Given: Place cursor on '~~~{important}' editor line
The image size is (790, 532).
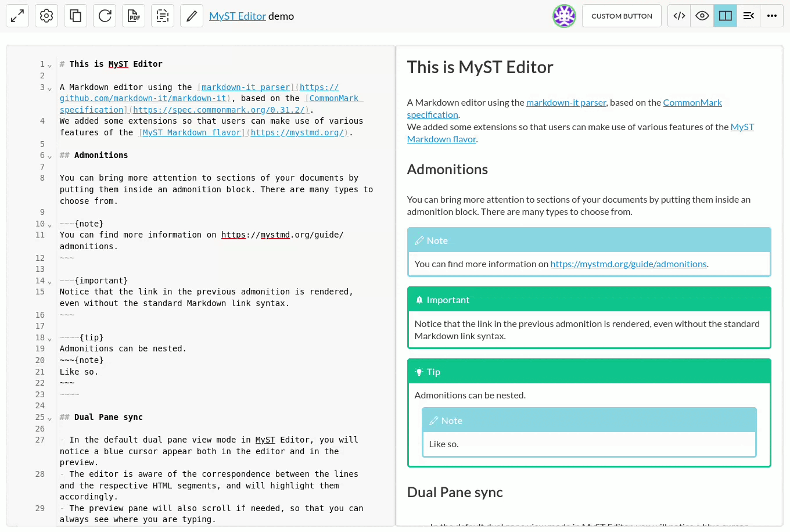Looking at the screenshot, I should coord(94,281).
